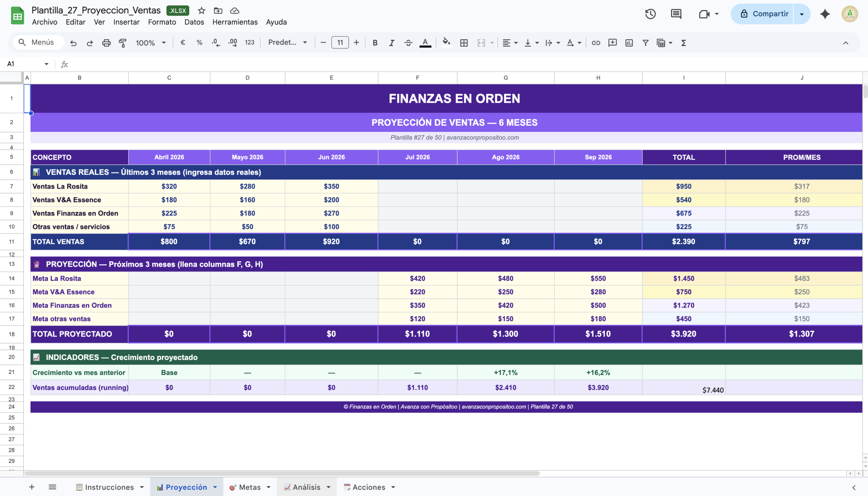Expand the Predet... font family dropdown

(x=288, y=43)
